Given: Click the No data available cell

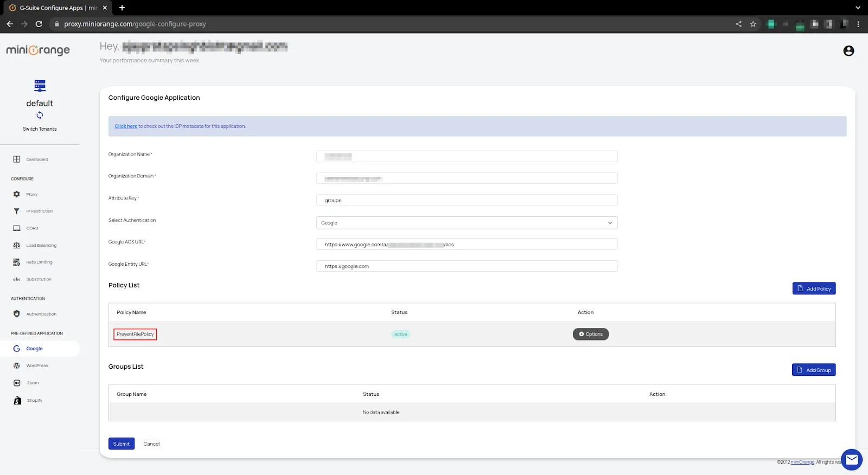Looking at the screenshot, I should click(x=381, y=412).
